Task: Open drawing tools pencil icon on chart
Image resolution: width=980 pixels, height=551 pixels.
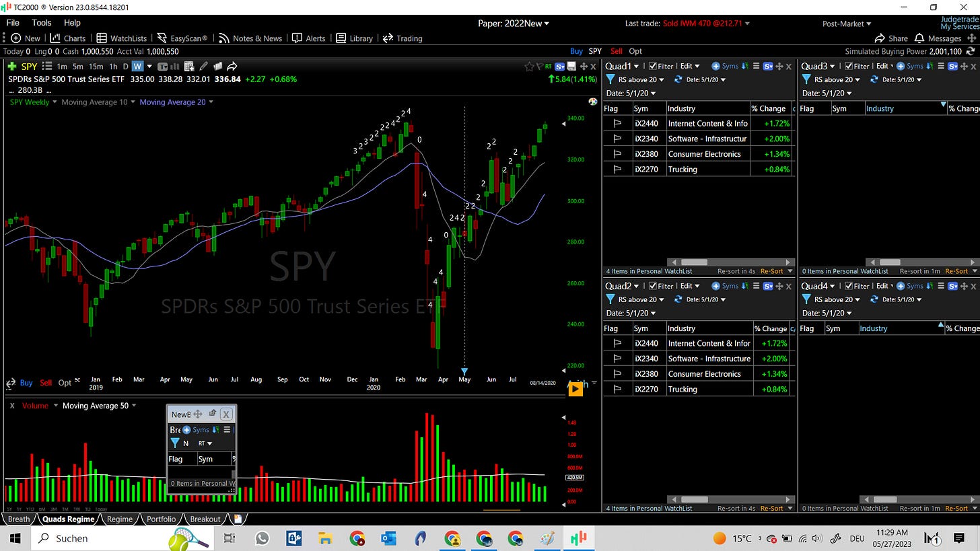Action: click(x=203, y=67)
